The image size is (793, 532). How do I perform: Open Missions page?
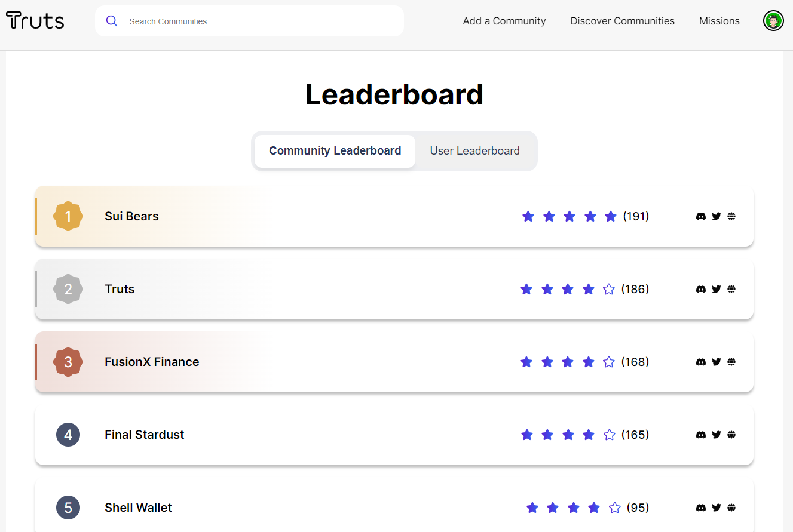719,21
